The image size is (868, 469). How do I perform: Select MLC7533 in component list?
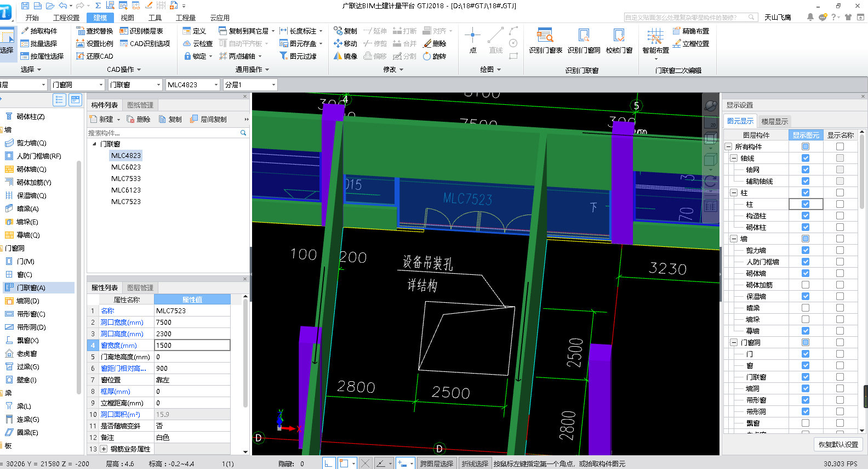(x=126, y=178)
